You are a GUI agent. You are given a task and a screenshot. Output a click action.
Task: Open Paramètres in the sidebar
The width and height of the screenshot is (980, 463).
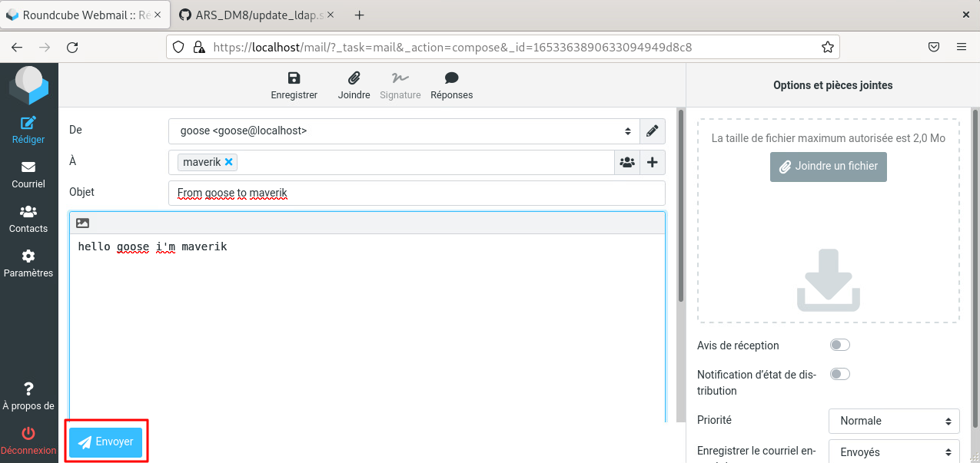click(x=28, y=263)
